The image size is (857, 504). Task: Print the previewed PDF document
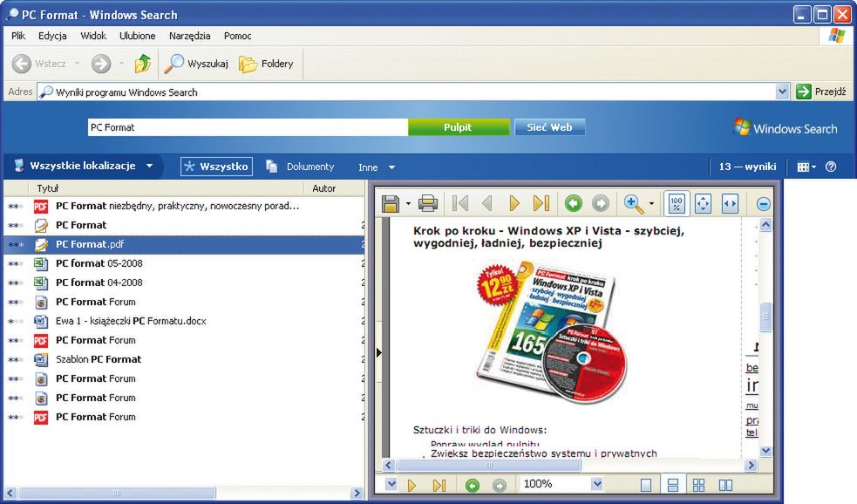(x=428, y=204)
